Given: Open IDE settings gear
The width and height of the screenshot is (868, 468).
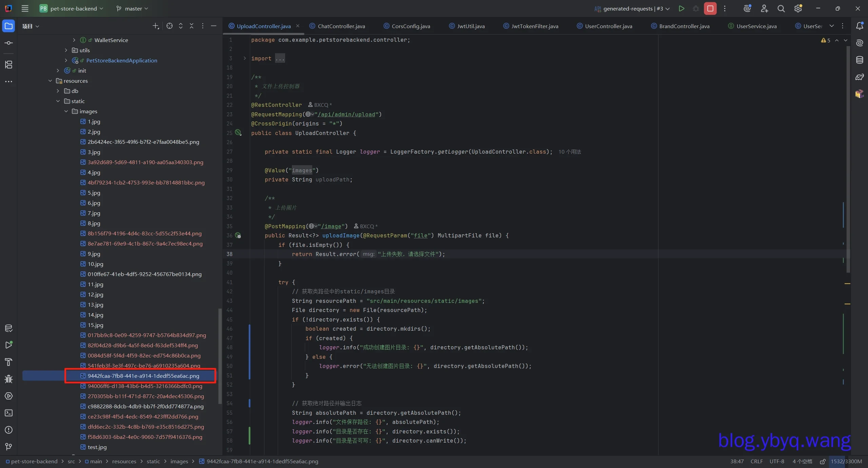Looking at the screenshot, I should click(798, 8).
